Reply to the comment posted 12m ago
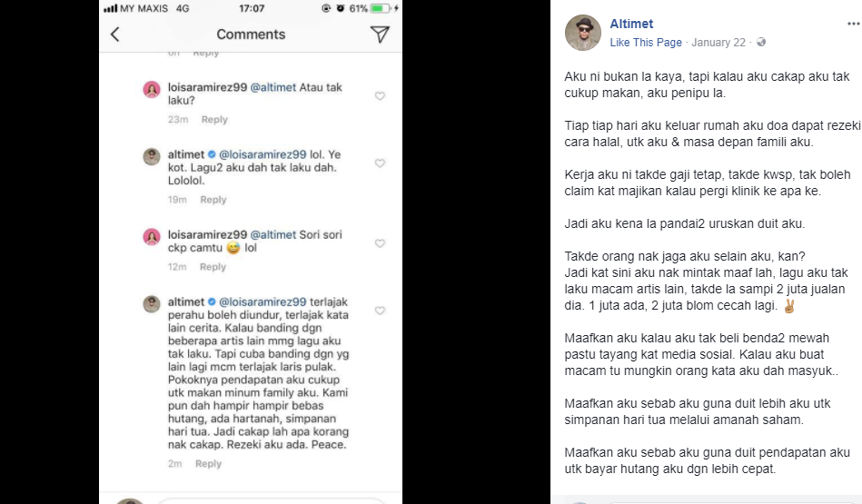Image resolution: width=862 pixels, height=504 pixels. tap(213, 267)
